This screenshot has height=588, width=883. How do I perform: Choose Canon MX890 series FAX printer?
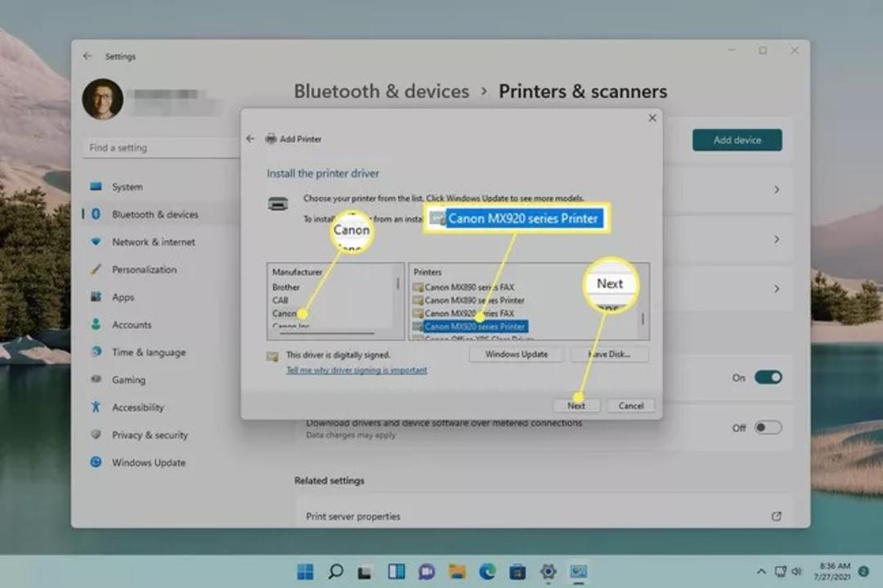[464, 287]
